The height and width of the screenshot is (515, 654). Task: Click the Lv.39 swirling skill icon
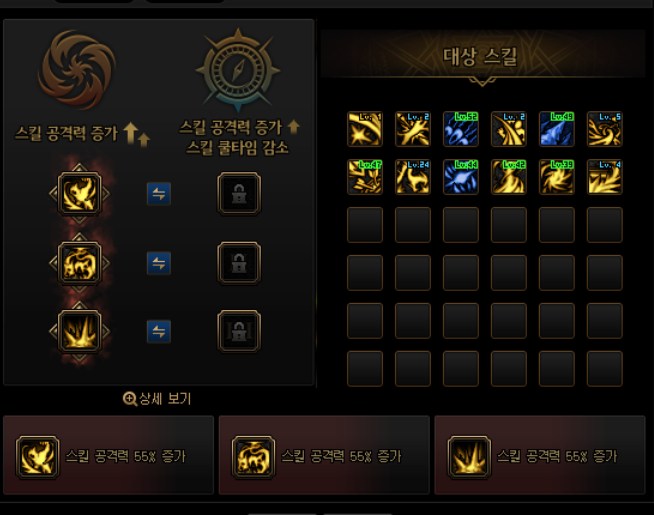point(556,177)
